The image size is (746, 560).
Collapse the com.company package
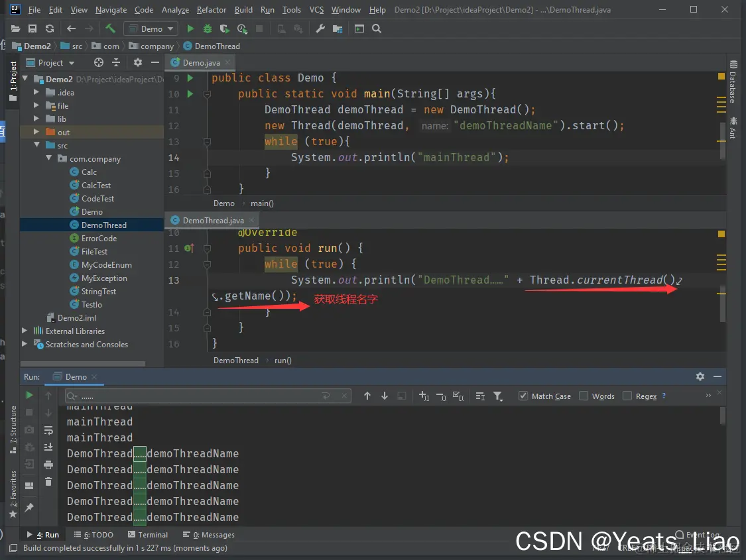[48, 158]
